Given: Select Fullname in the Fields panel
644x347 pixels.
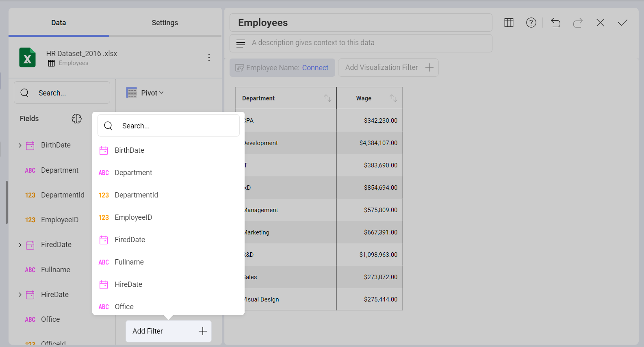Looking at the screenshot, I should pyautogui.click(x=56, y=270).
